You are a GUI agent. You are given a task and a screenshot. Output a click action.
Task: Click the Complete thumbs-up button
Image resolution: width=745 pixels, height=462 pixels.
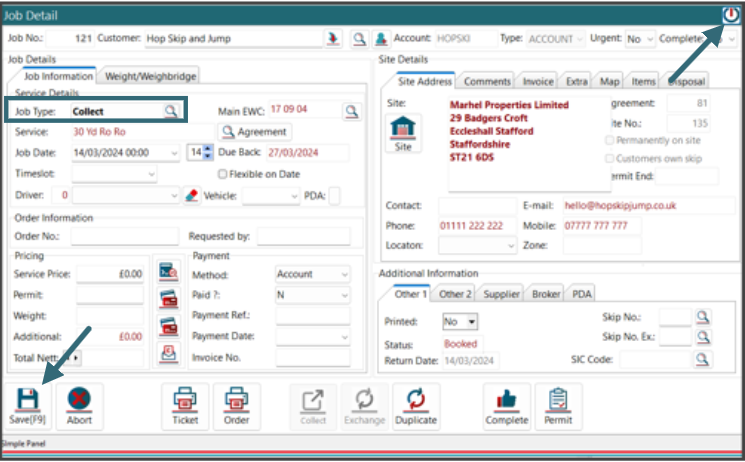506,406
